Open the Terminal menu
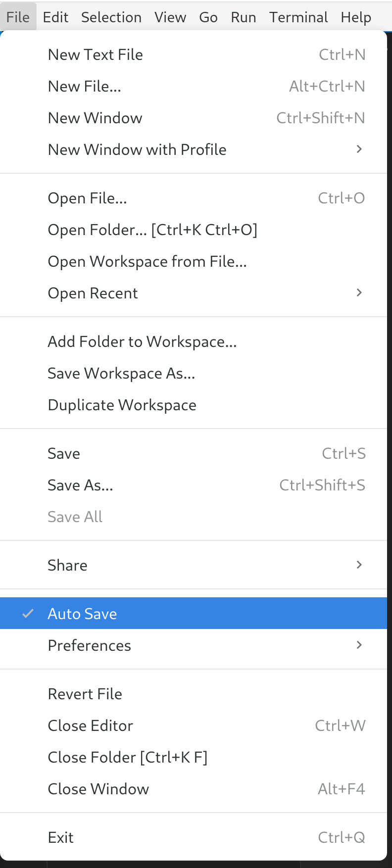Viewport: 392px width, 868px height. pos(298,17)
